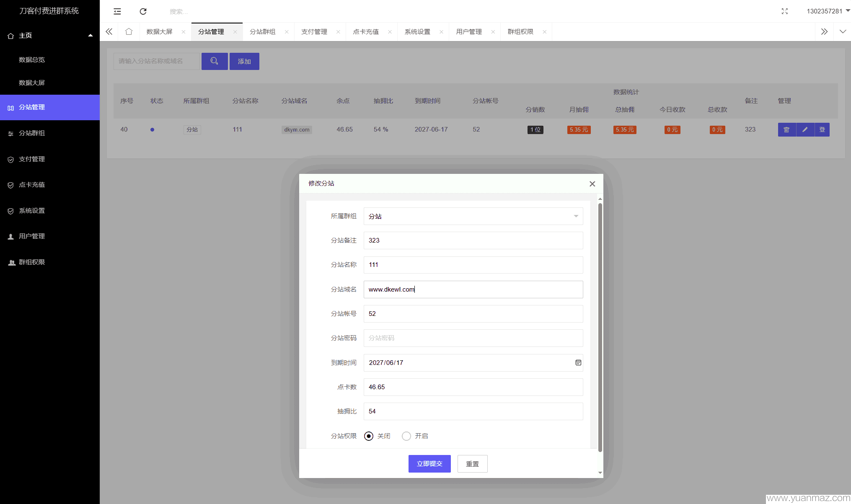
Task: Open the user account 1302357281 dropdown
Action: pyautogui.click(x=828, y=11)
